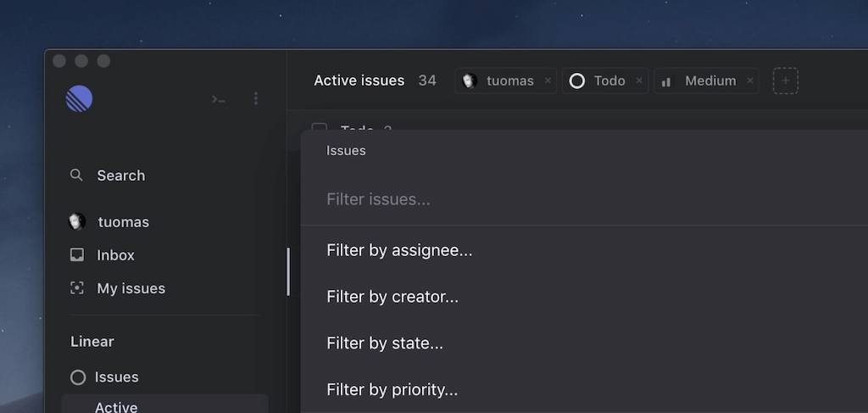Click the Filter issues text field

click(509, 199)
